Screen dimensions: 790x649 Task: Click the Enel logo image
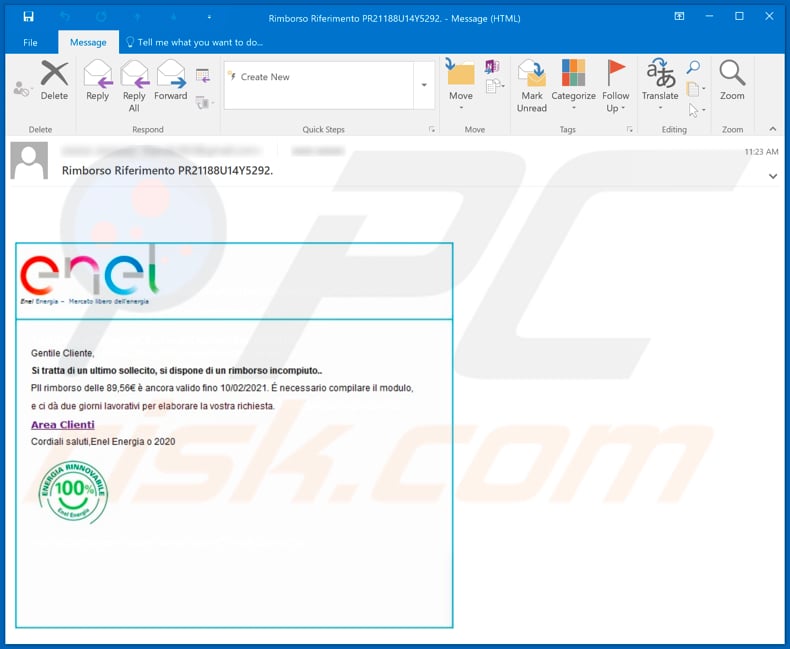click(x=90, y=275)
